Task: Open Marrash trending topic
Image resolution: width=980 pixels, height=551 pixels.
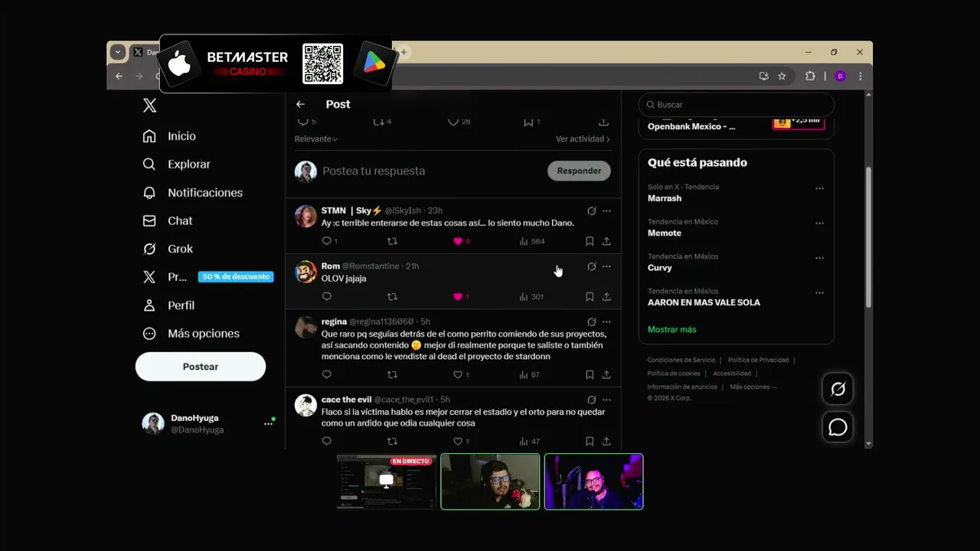Action: [x=665, y=198]
